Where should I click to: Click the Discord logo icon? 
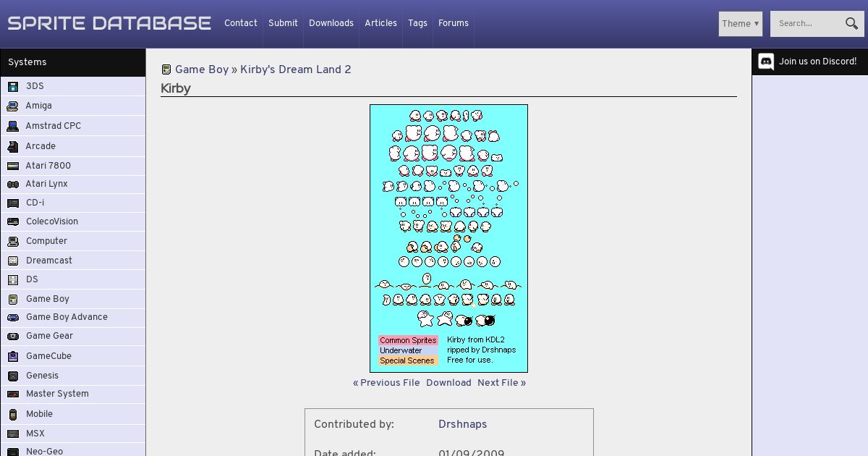tap(766, 62)
